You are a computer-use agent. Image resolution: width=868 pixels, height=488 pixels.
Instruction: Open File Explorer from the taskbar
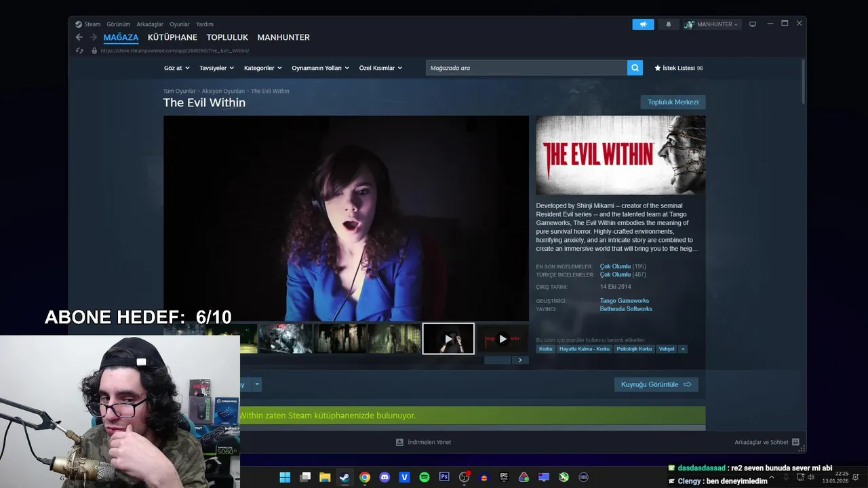(x=325, y=477)
